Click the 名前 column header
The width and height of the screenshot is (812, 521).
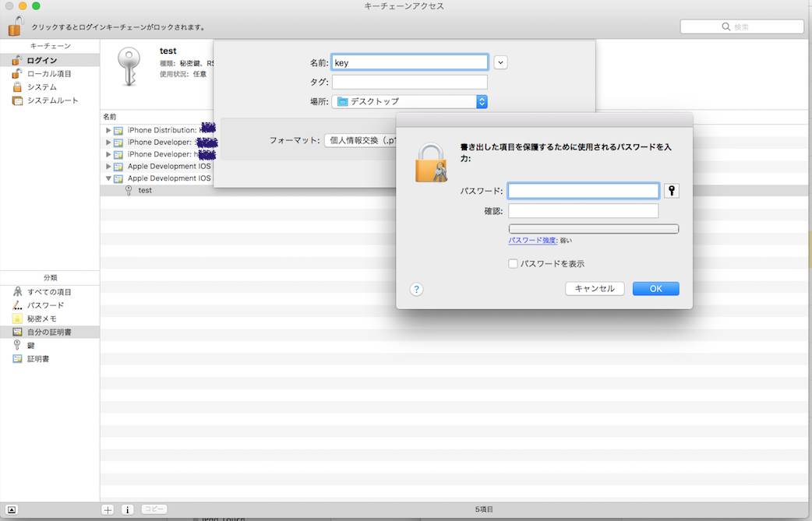point(110,117)
